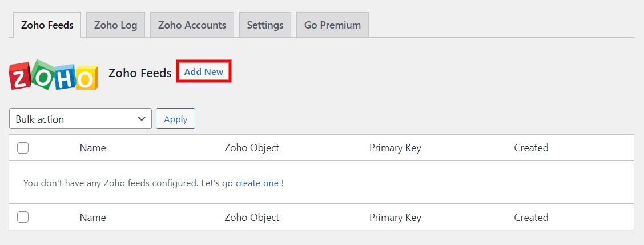The height and width of the screenshot is (245, 644).
Task: Open the Zoho Accounts tab
Action: [192, 25]
